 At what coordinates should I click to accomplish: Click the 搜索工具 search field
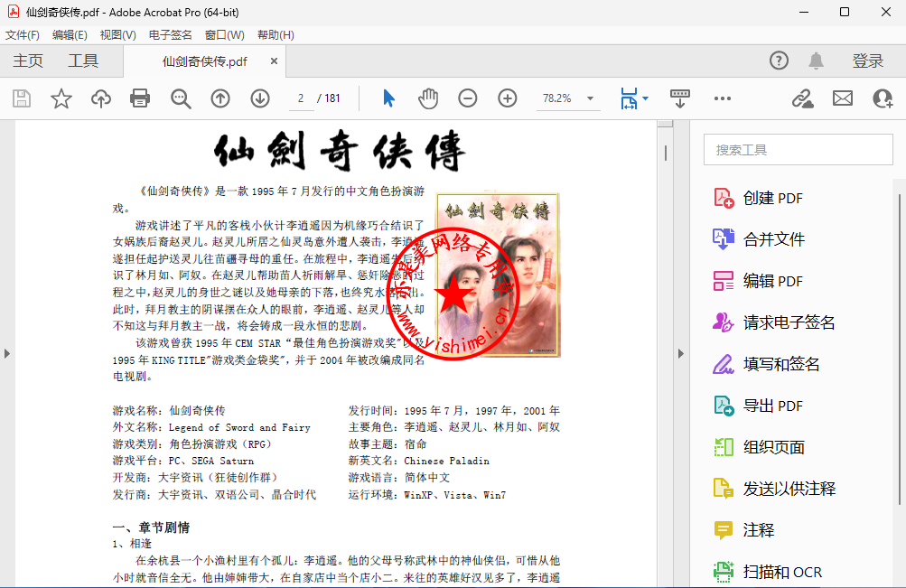point(798,150)
